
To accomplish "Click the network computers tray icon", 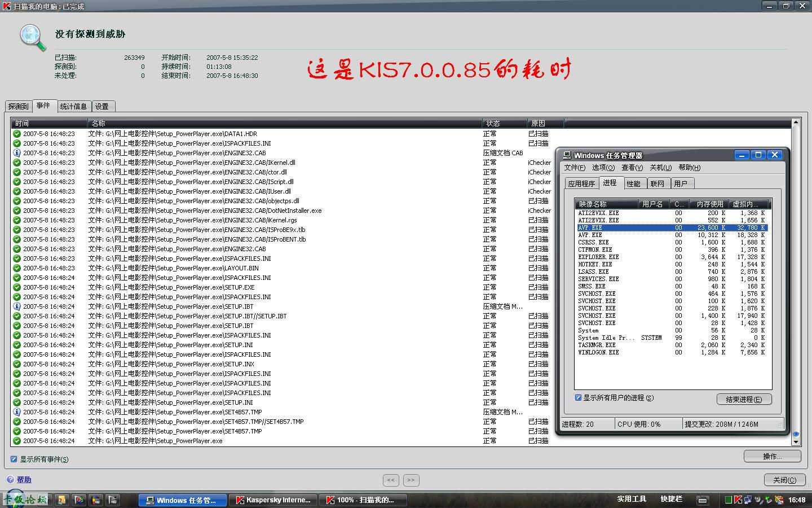I will tap(748, 500).
